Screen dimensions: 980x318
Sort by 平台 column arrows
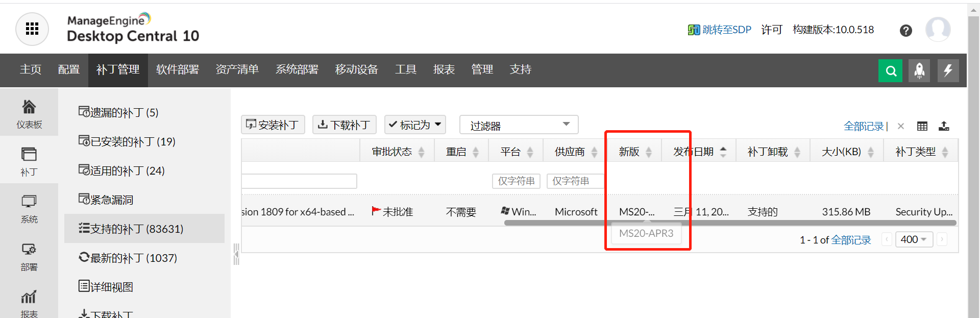tap(530, 152)
